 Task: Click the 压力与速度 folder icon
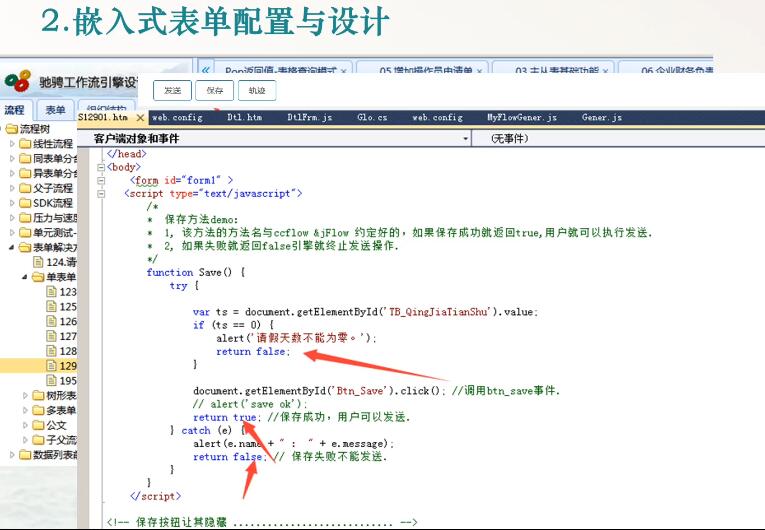(x=25, y=218)
